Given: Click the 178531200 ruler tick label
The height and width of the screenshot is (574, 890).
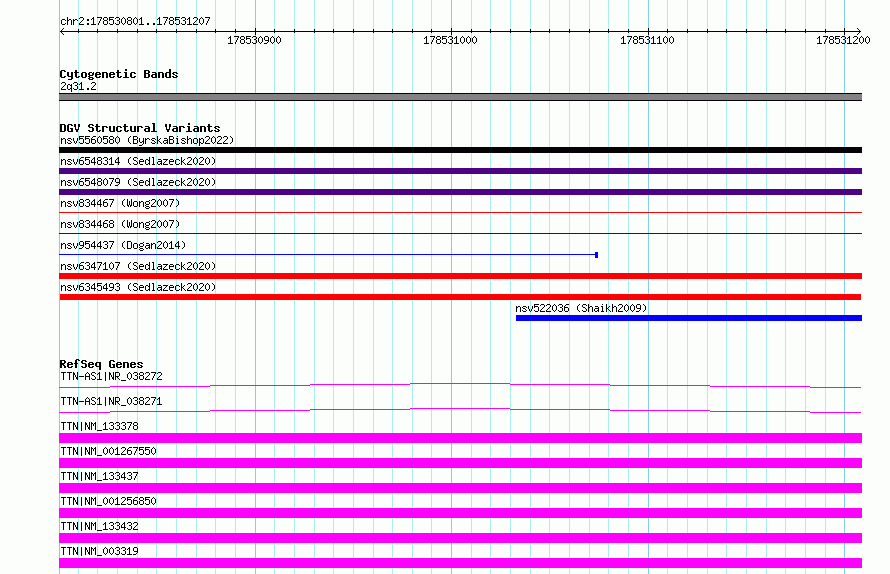Looking at the screenshot, I should pos(843,40).
